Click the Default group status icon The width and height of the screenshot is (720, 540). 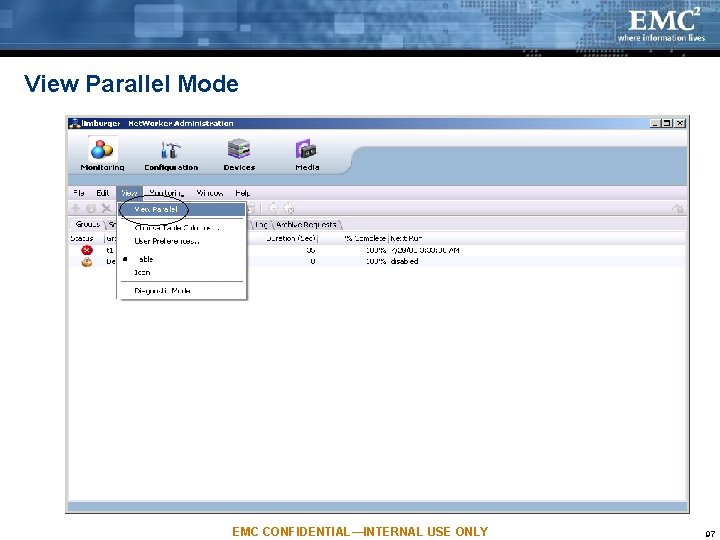point(87,262)
